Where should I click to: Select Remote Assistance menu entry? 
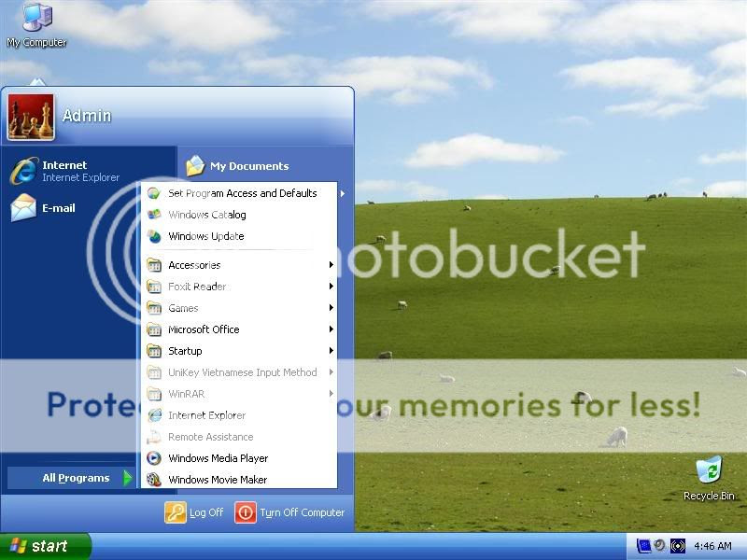(x=239, y=437)
